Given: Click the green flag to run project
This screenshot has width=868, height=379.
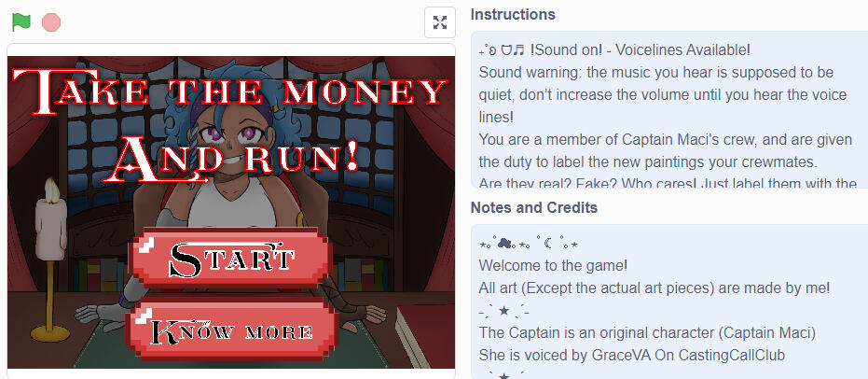Looking at the screenshot, I should tap(21, 22).
